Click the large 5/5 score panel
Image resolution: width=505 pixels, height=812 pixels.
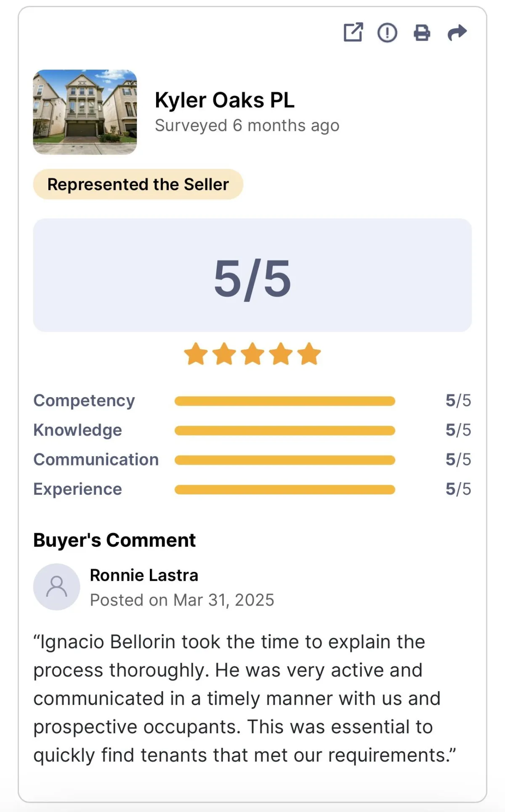(x=252, y=275)
